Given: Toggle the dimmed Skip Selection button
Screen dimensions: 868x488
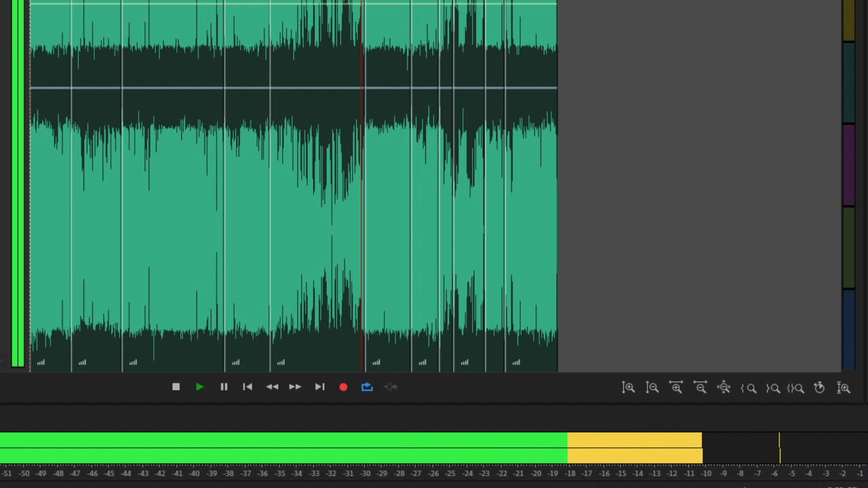Looking at the screenshot, I should [x=391, y=387].
